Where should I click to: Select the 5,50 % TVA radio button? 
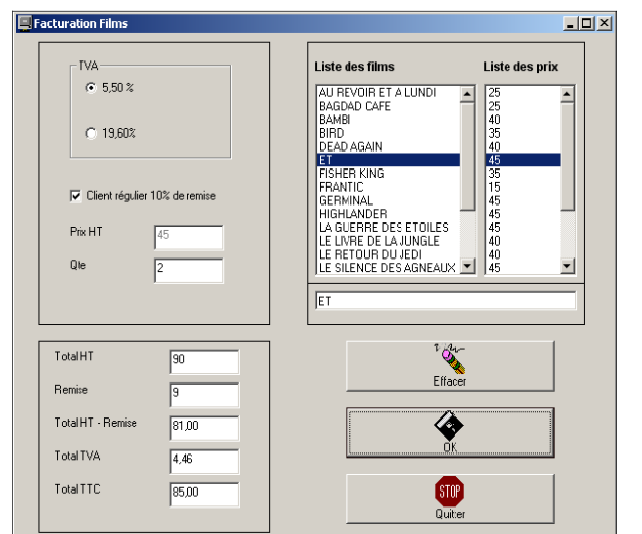click(x=90, y=88)
